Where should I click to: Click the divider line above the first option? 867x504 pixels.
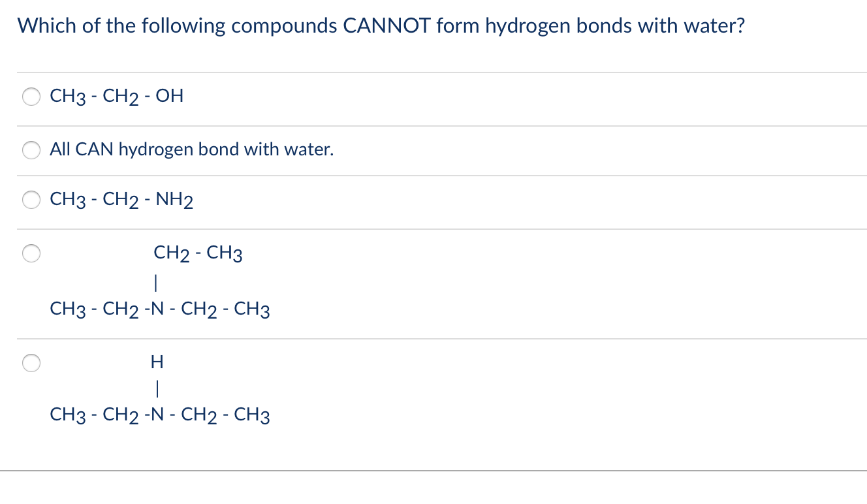coord(433,72)
